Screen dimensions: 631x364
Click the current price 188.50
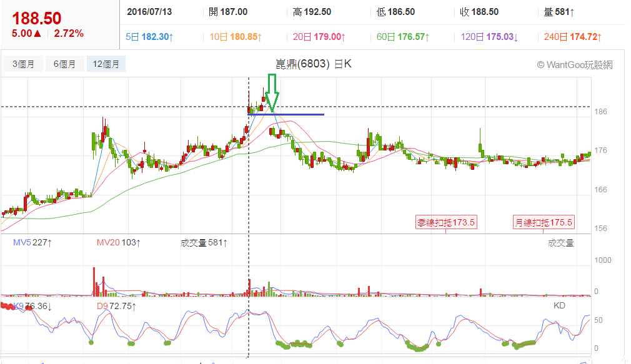tap(37, 18)
